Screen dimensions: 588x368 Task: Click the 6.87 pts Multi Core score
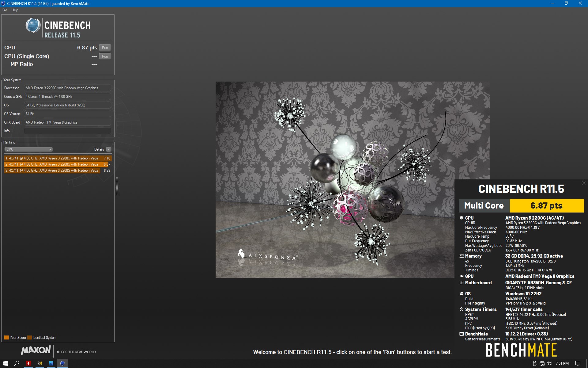tap(547, 206)
